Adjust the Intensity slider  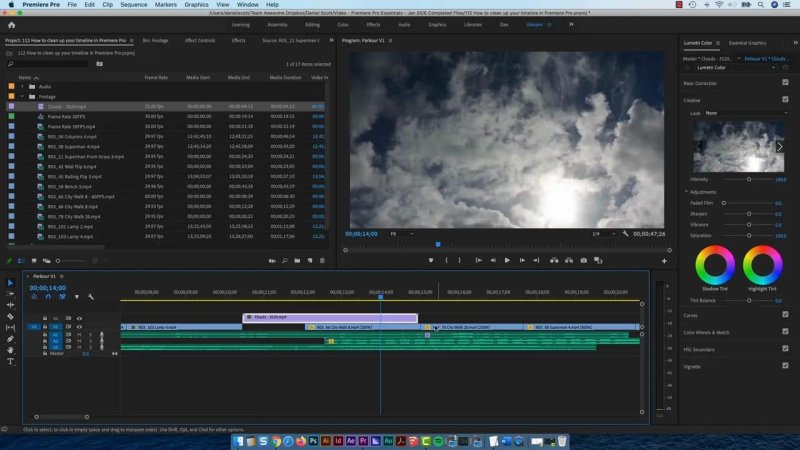[x=749, y=179]
